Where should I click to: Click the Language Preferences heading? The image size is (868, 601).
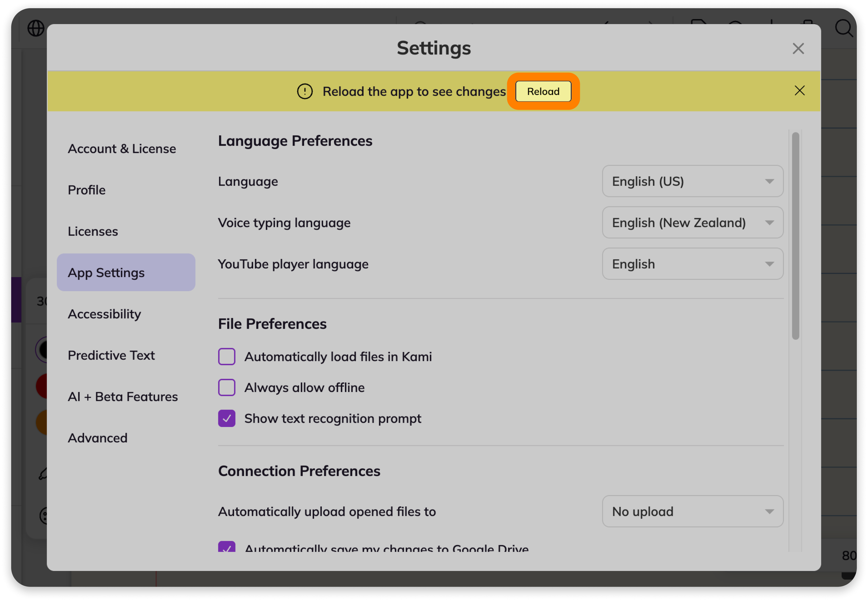[x=295, y=141]
